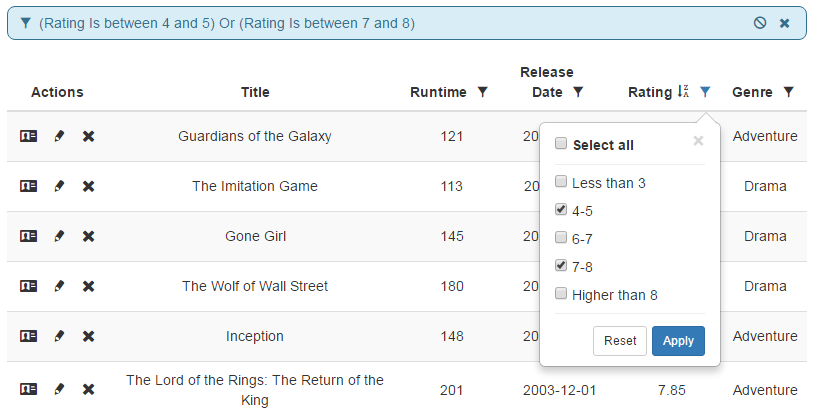Close the Rating filter popup

698,141
